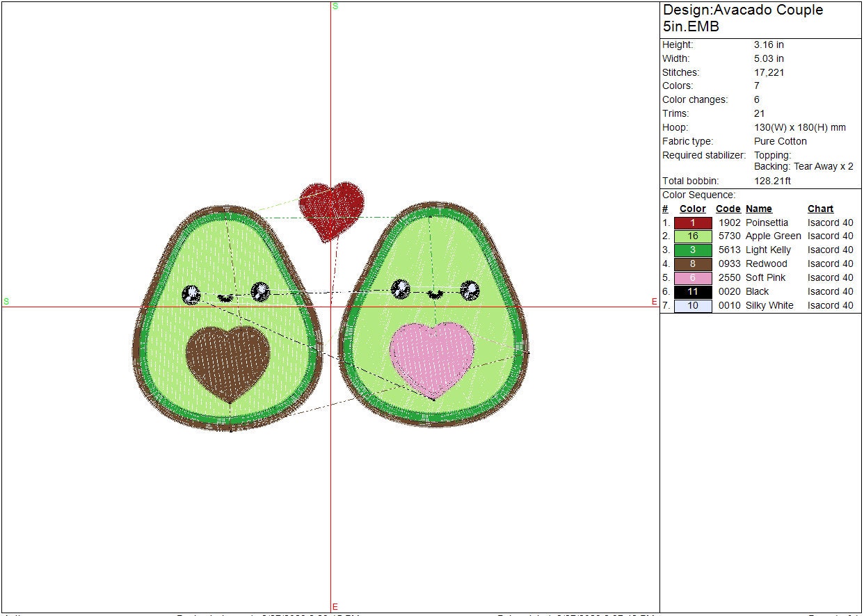Click the Poinsettia red color swatch
The width and height of the screenshot is (864, 616).
[693, 223]
